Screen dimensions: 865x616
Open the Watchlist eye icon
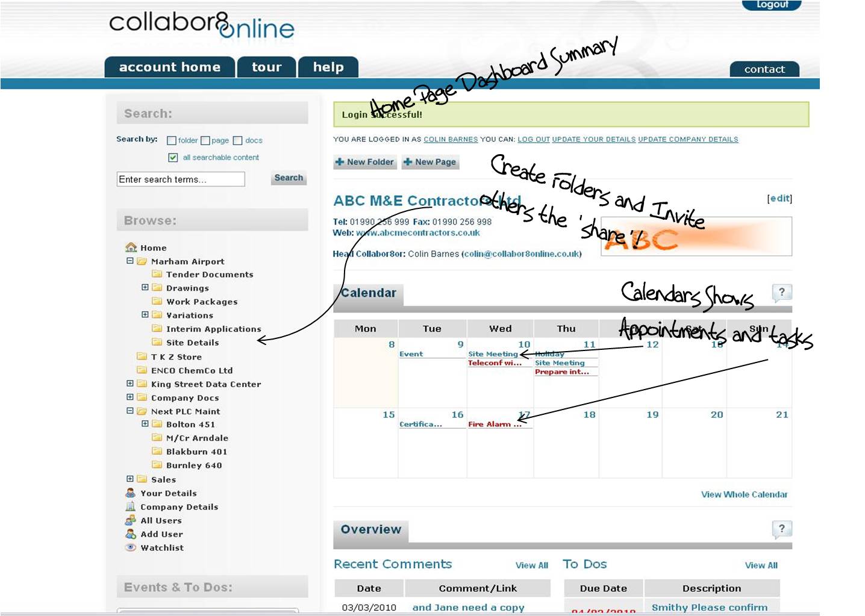click(130, 547)
